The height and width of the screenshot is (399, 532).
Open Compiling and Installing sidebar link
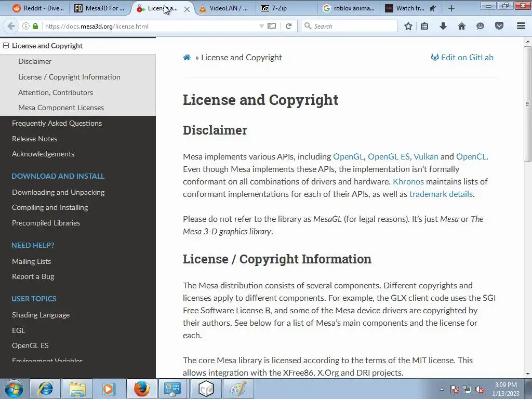[50, 207]
